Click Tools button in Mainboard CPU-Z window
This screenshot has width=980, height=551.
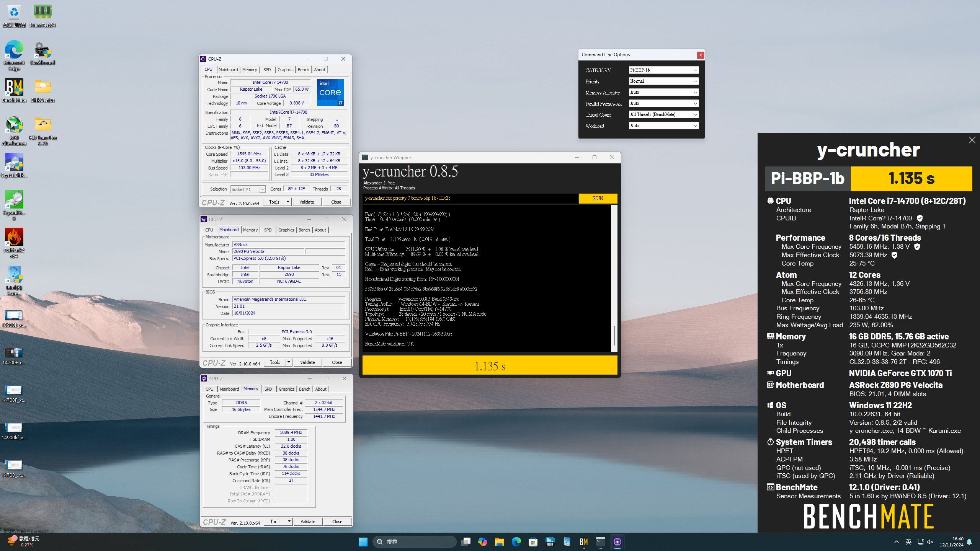[x=275, y=362]
